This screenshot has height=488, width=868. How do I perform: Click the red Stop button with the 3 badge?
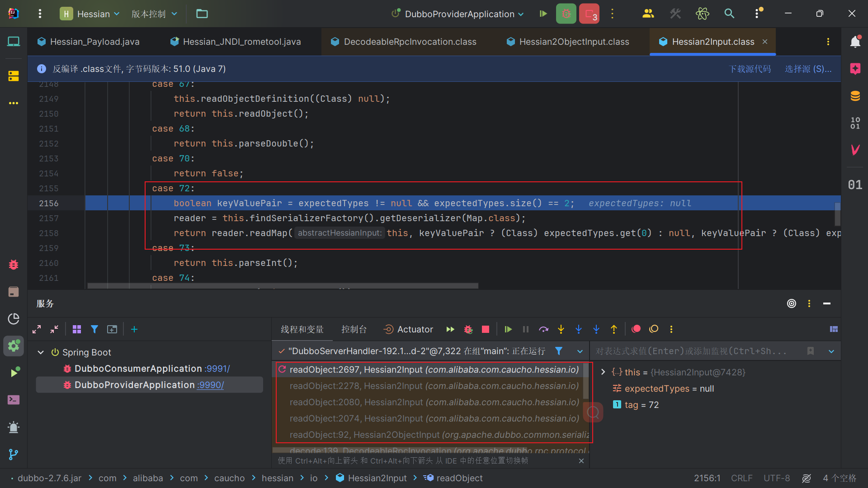[590, 14]
